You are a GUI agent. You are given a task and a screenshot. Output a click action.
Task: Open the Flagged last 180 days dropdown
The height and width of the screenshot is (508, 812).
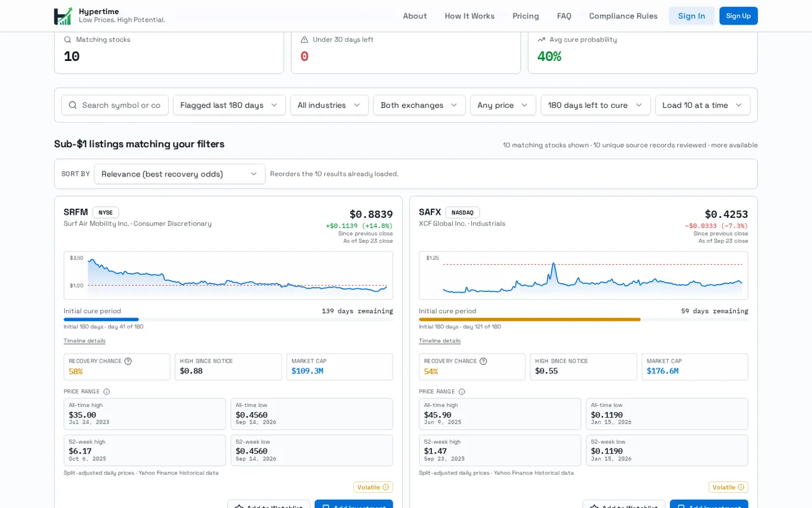[230, 105]
